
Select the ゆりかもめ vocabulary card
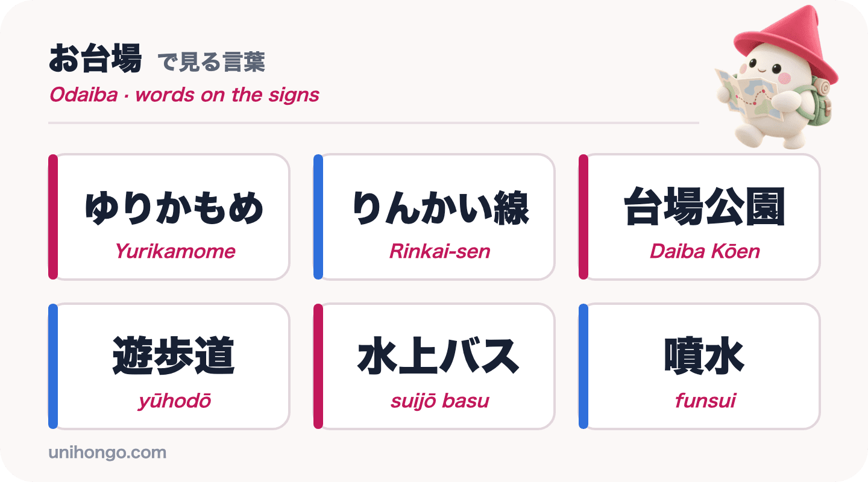pyautogui.click(x=169, y=217)
